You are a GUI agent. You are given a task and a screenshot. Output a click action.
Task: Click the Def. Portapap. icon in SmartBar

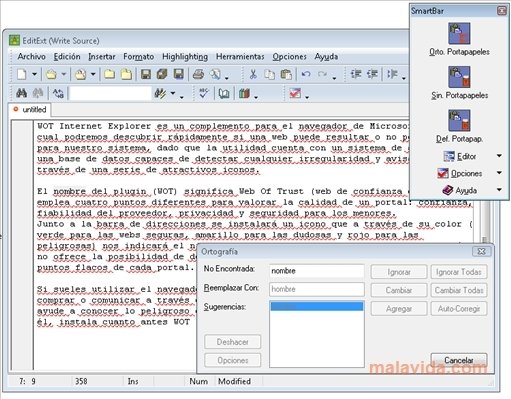[x=459, y=120]
